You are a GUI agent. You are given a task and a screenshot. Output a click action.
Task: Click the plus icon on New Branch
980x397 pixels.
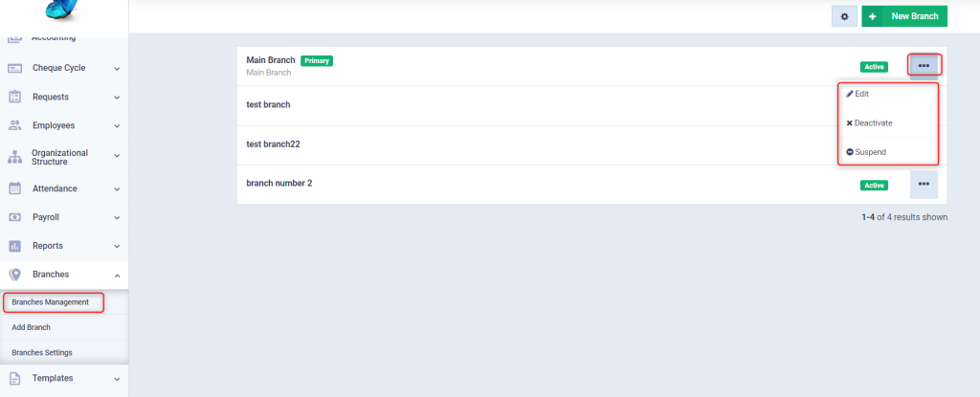pyautogui.click(x=873, y=16)
